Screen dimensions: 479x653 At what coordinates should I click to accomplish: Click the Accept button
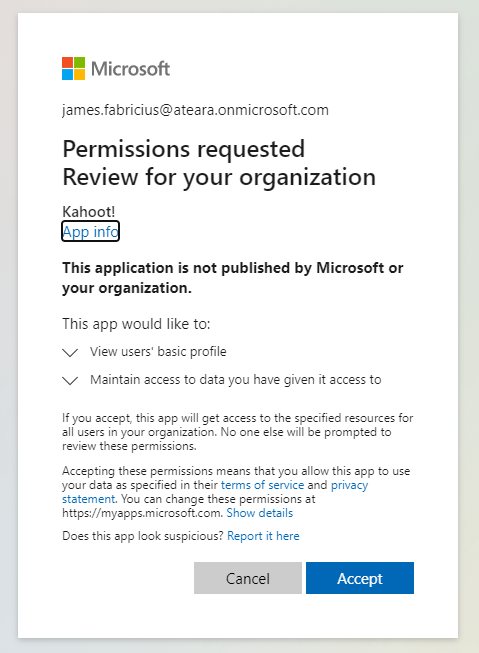click(x=360, y=578)
